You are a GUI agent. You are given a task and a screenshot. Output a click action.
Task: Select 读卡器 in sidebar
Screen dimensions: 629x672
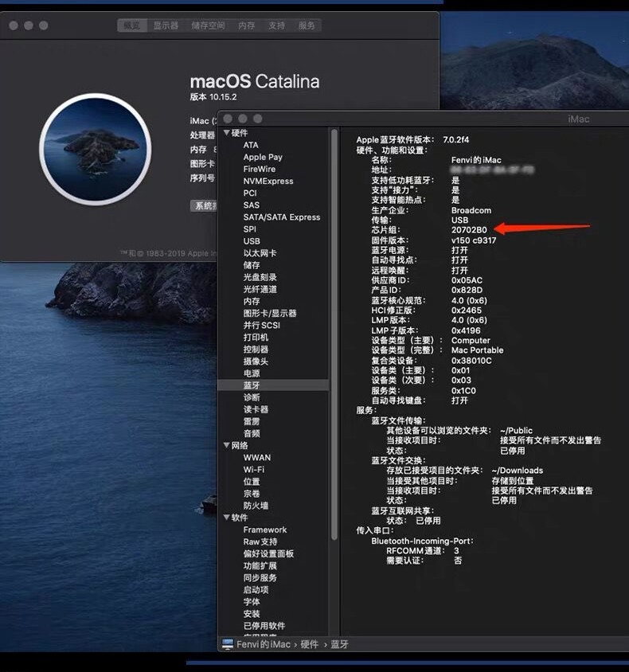256,409
